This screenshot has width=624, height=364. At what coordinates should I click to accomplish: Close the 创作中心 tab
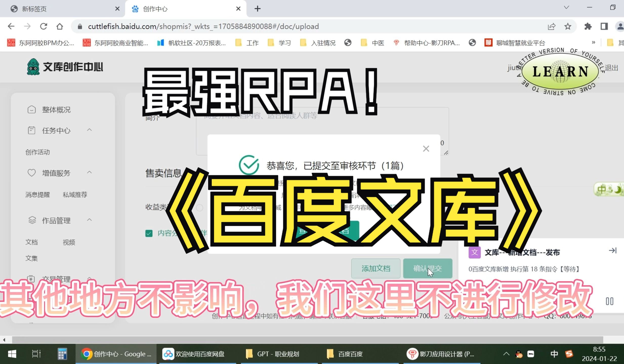(x=238, y=9)
